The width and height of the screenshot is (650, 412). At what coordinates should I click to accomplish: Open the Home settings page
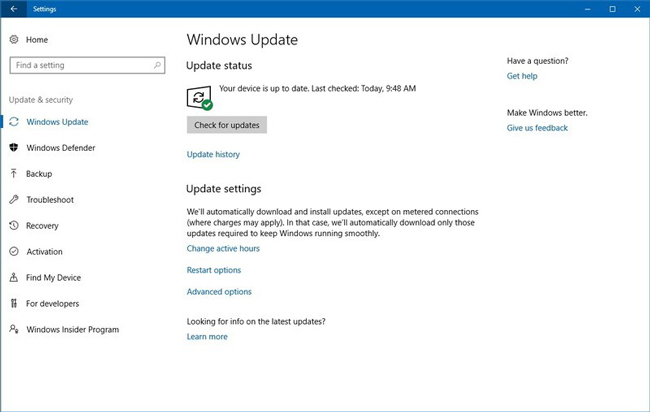[x=37, y=40]
